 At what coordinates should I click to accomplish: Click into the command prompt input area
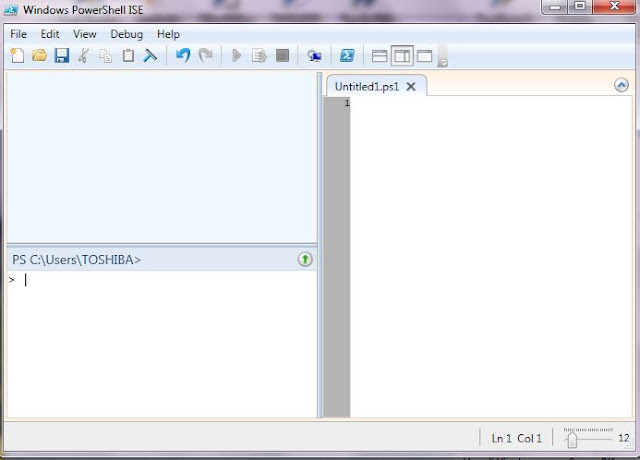[x=162, y=344]
